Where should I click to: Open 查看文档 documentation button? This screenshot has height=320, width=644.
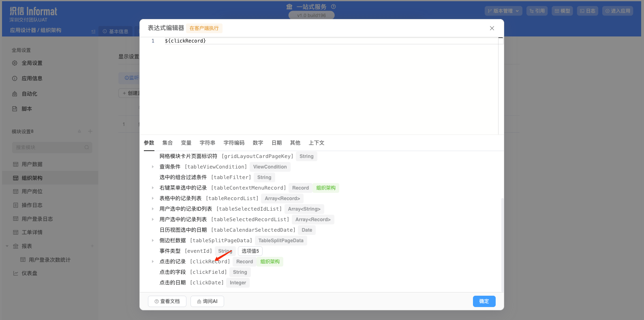click(x=167, y=301)
